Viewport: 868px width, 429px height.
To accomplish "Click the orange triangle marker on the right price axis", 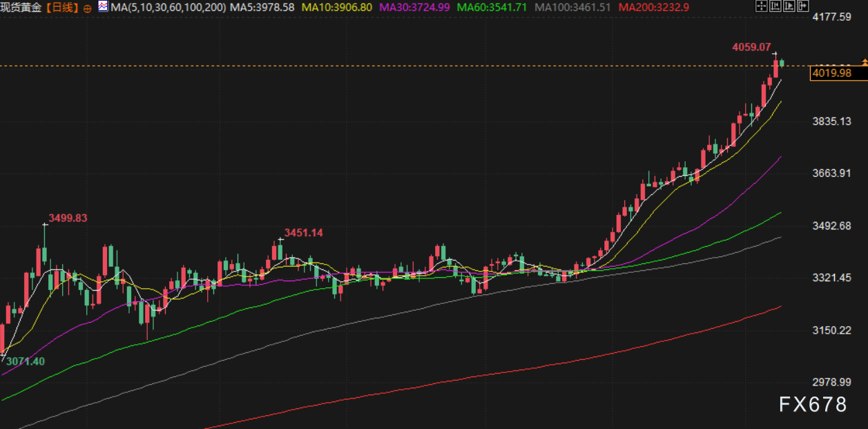I will coord(864,62).
